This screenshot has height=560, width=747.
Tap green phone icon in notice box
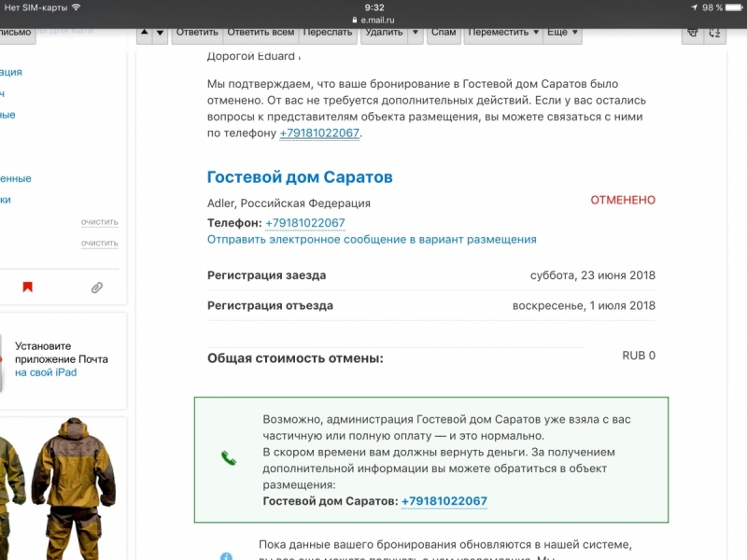coord(229,457)
